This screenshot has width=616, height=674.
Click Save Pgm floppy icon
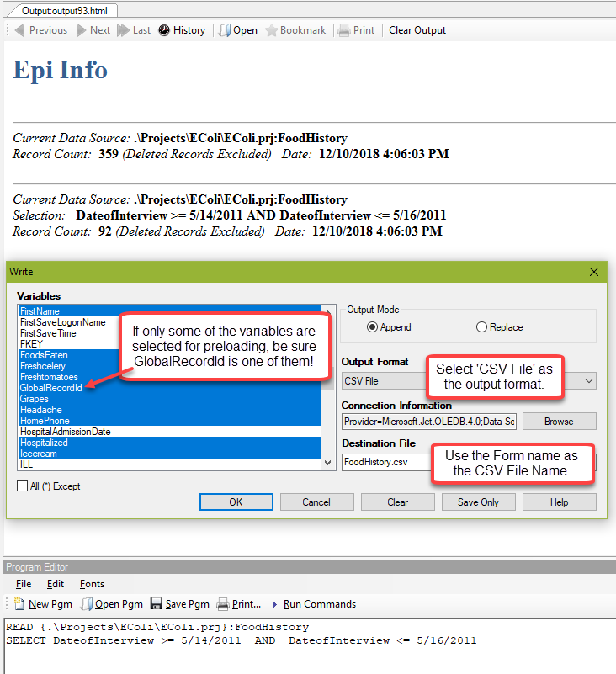pos(156,604)
